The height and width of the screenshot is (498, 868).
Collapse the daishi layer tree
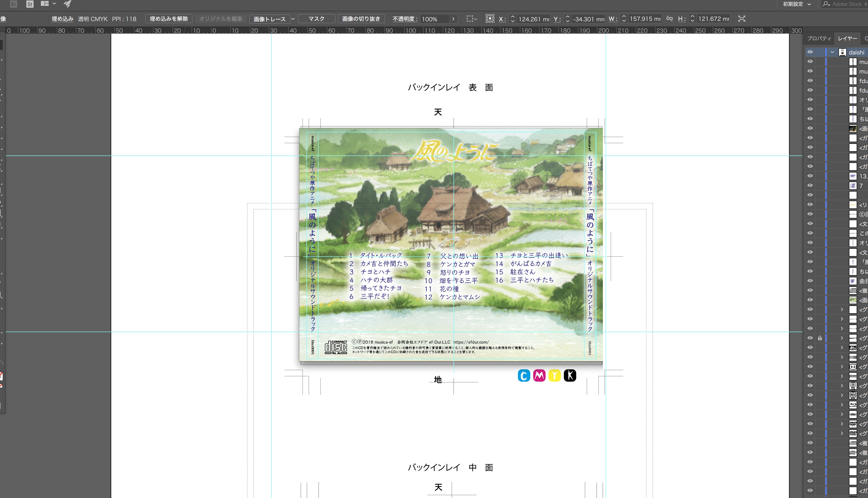(x=832, y=52)
